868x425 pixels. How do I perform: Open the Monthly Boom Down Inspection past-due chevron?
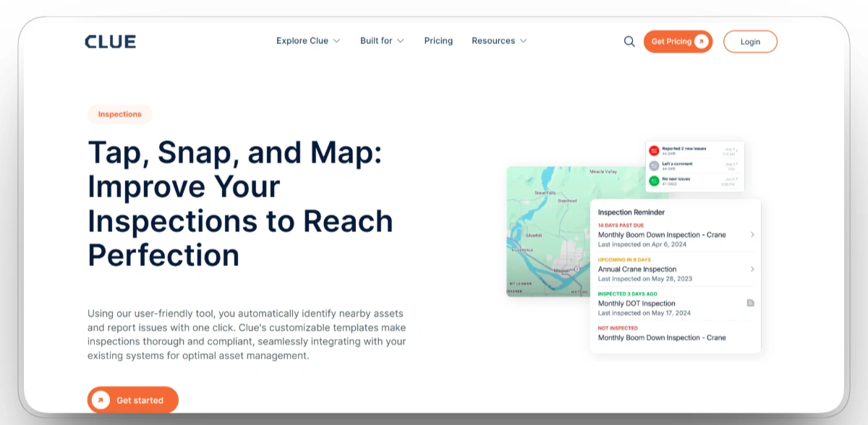[752, 235]
